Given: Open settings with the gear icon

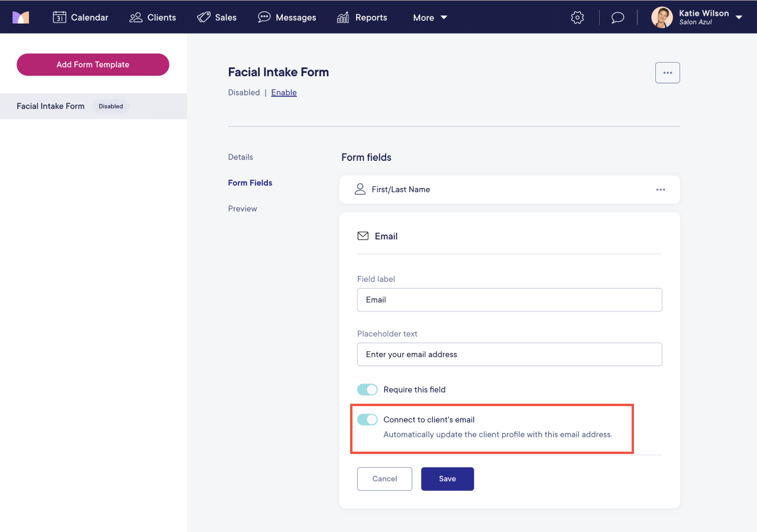Looking at the screenshot, I should pos(577,17).
